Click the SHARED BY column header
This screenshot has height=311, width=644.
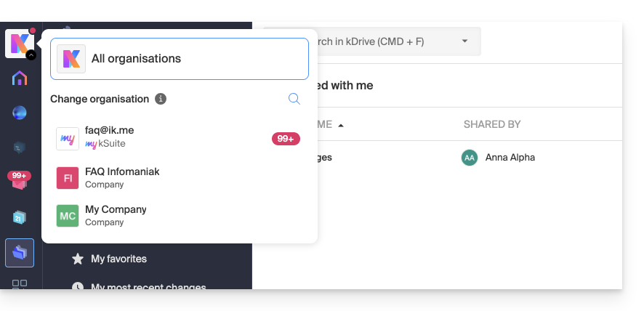(x=492, y=124)
